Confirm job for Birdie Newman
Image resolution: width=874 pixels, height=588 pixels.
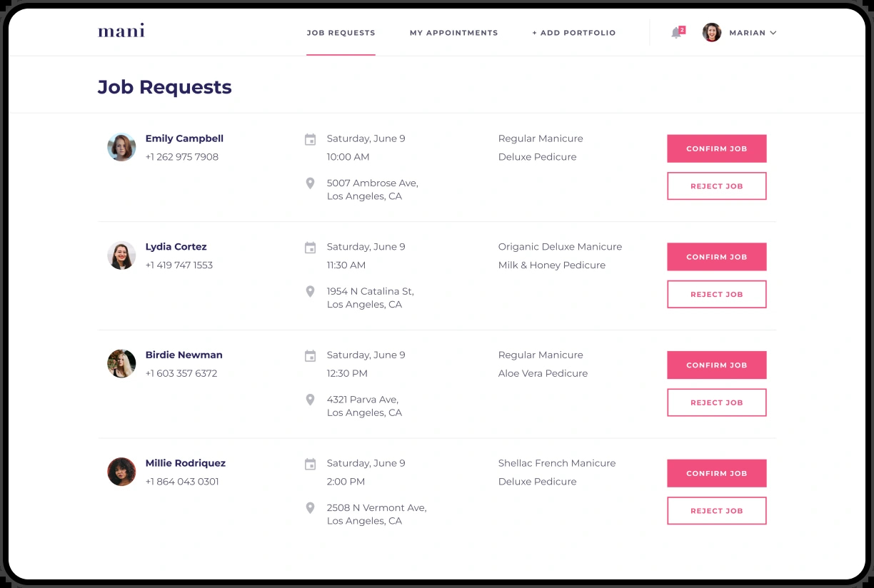(x=717, y=365)
